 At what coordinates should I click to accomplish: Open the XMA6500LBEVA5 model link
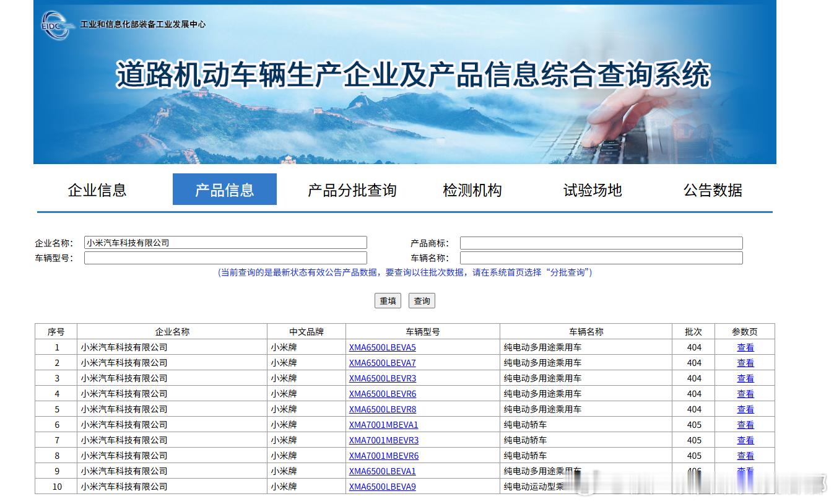[383, 347]
